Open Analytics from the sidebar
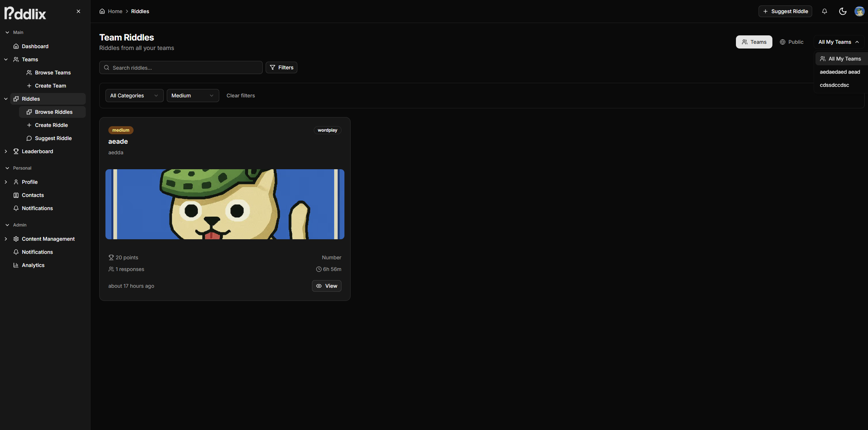The height and width of the screenshot is (430, 868). pyautogui.click(x=33, y=265)
